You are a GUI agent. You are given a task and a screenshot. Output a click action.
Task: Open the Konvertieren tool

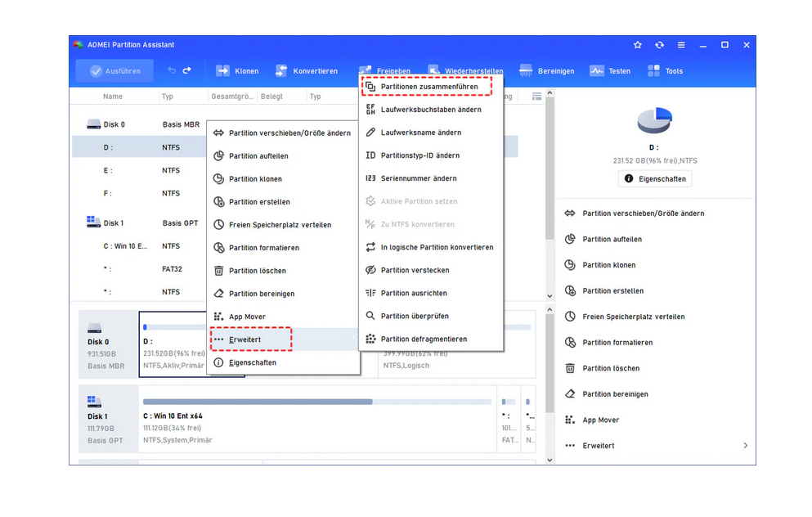pyautogui.click(x=307, y=71)
